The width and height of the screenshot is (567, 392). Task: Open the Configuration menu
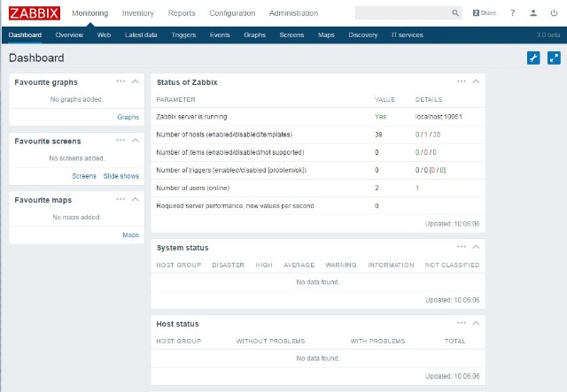pos(232,13)
